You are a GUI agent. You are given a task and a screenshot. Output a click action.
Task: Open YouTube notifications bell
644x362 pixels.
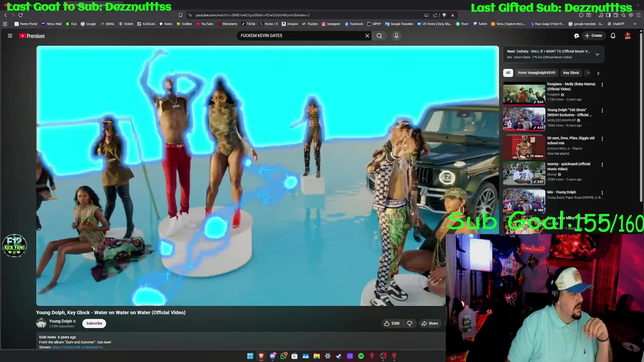pos(613,36)
